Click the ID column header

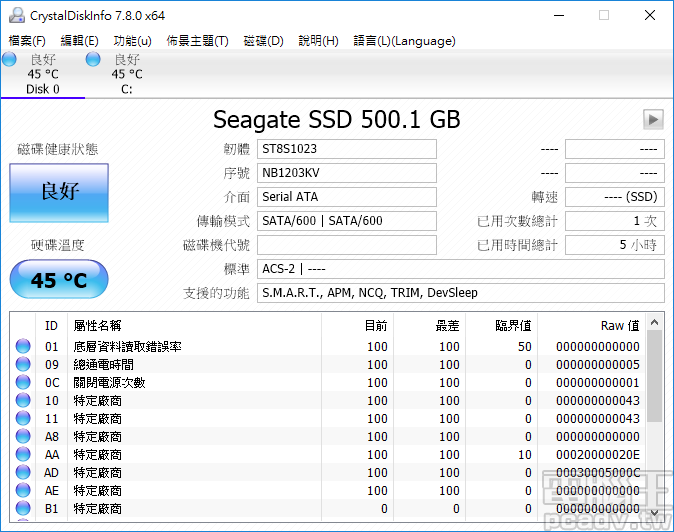click(x=52, y=326)
